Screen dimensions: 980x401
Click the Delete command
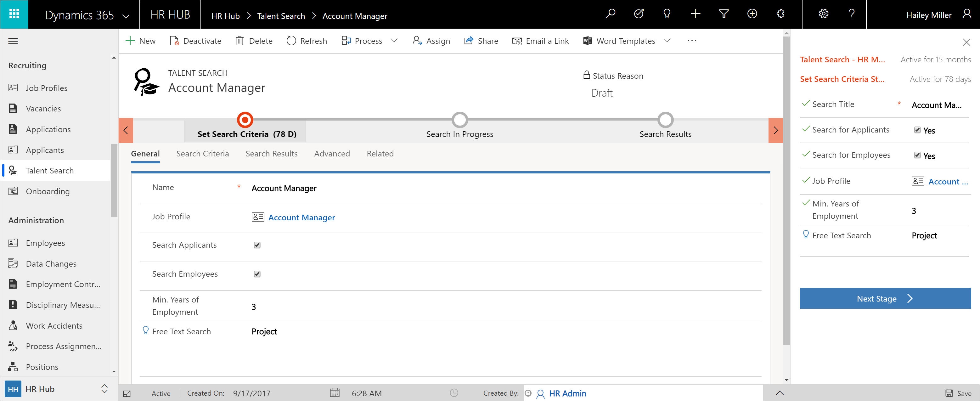[x=254, y=41]
